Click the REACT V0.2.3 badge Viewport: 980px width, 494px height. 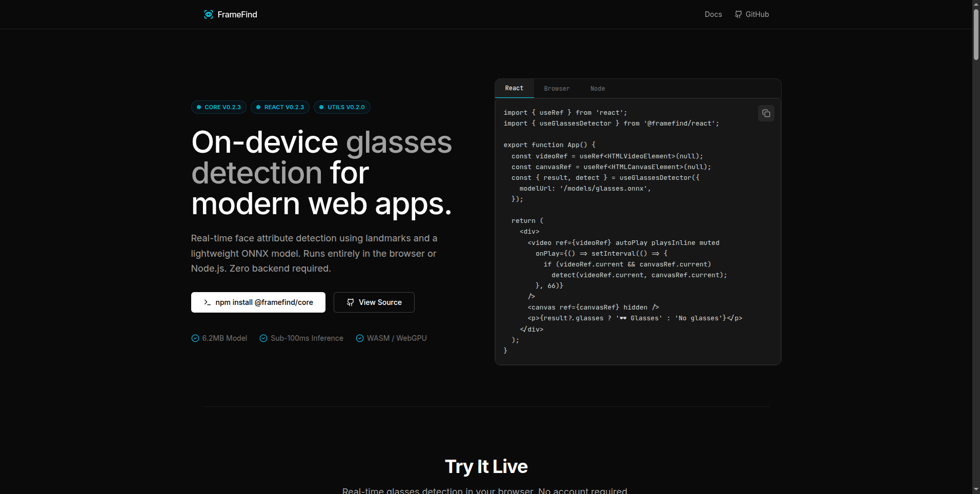[x=280, y=107]
